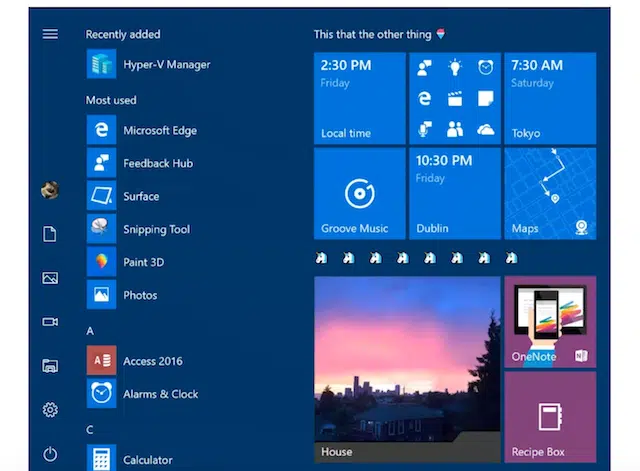Open Documents from the sidebar icon

tap(50, 234)
